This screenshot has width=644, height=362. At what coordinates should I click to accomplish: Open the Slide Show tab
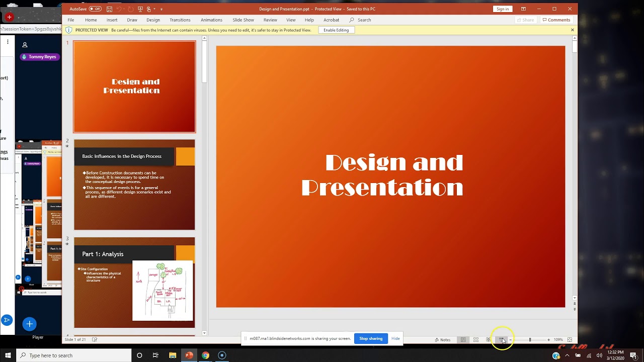point(243,20)
